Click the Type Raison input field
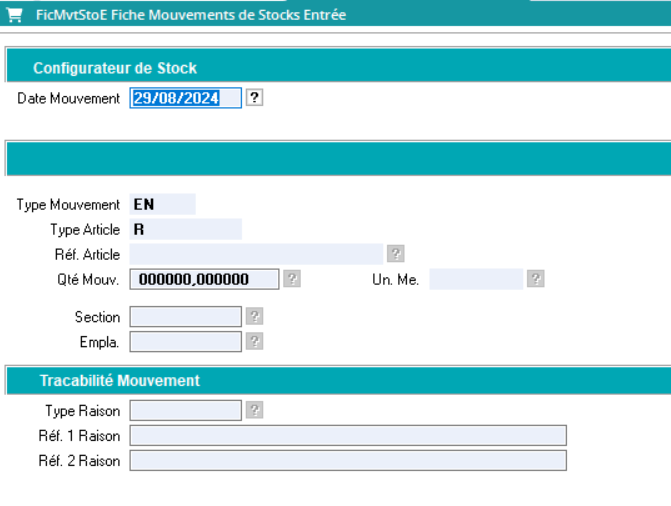Viewport: 671px width, 506px height. click(186, 410)
